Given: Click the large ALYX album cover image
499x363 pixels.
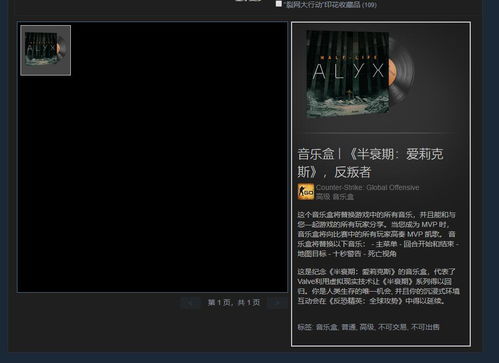Looking at the screenshot, I should click(348, 74).
